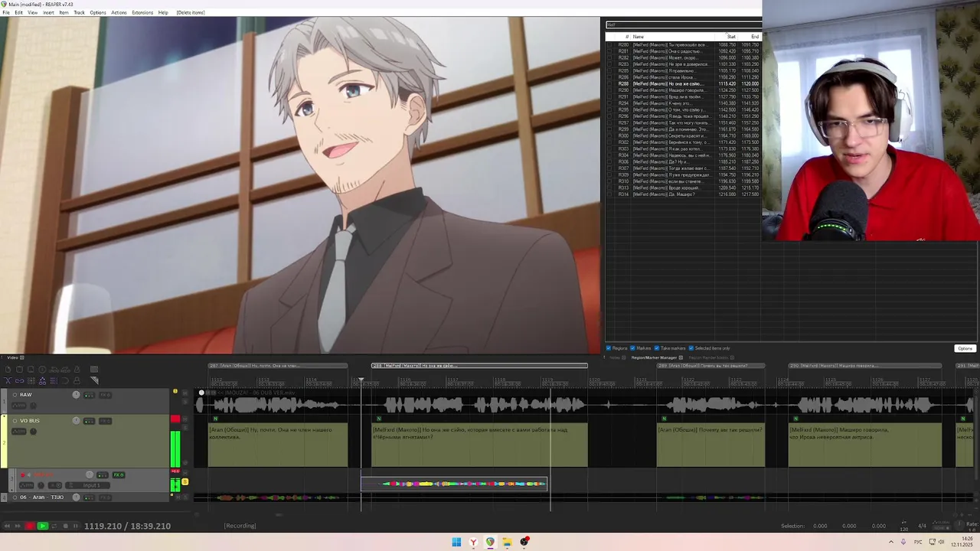Viewport: 980px width, 551px height.
Task: Select region R288 row in Region Manager
Action: point(684,83)
